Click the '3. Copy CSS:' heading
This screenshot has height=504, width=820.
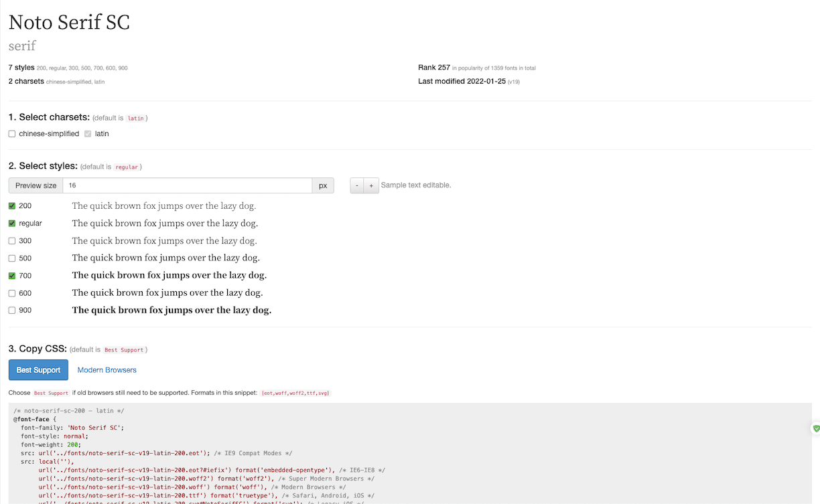pyautogui.click(x=38, y=349)
